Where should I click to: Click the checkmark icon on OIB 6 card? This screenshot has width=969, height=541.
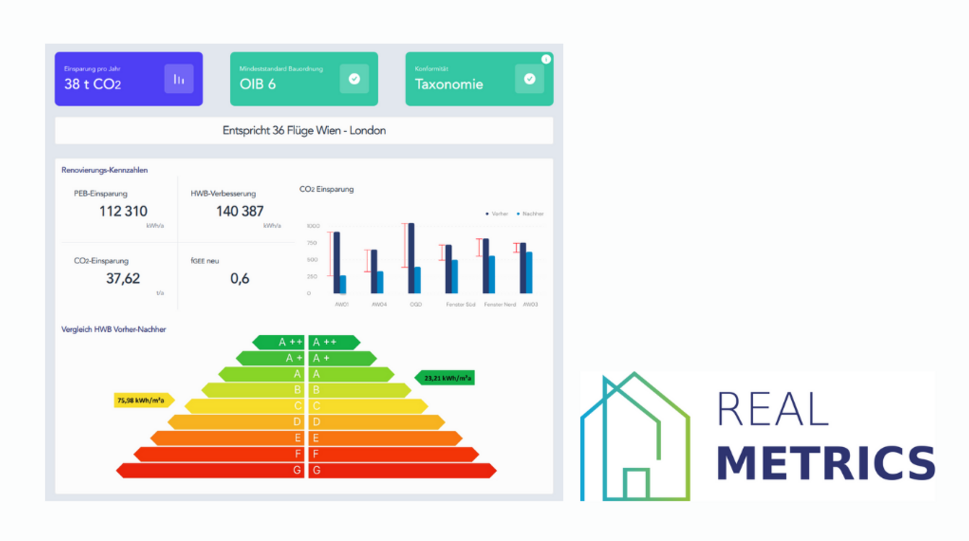tap(354, 79)
